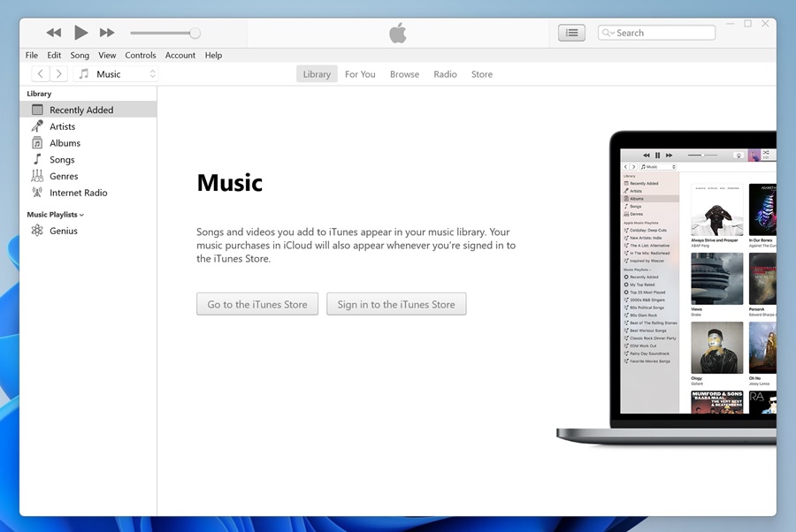
Task: Open the Controls menu
Action: [x=140, y=55]
